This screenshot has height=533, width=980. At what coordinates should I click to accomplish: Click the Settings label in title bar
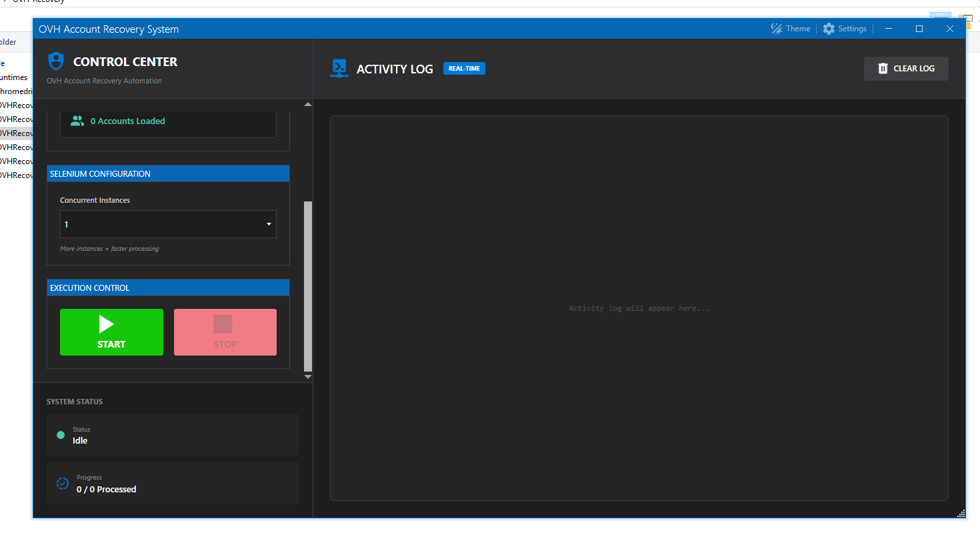coord(852,29)
